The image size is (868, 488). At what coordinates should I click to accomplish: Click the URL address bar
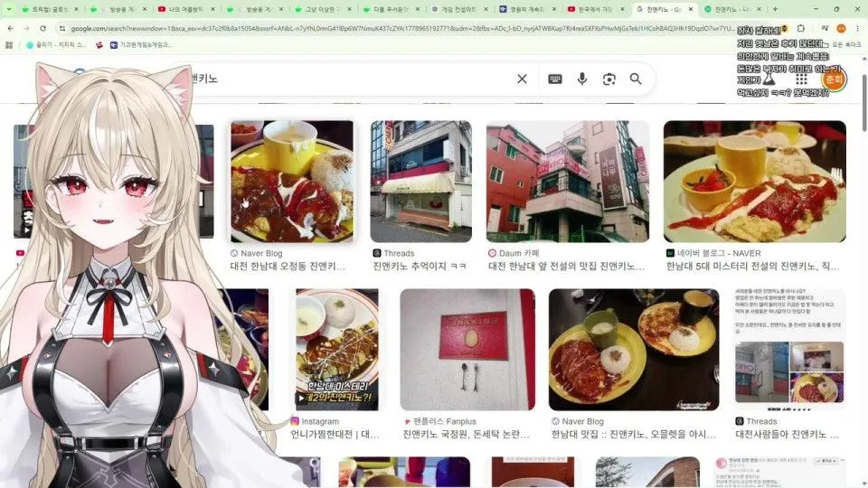point(401,28)
